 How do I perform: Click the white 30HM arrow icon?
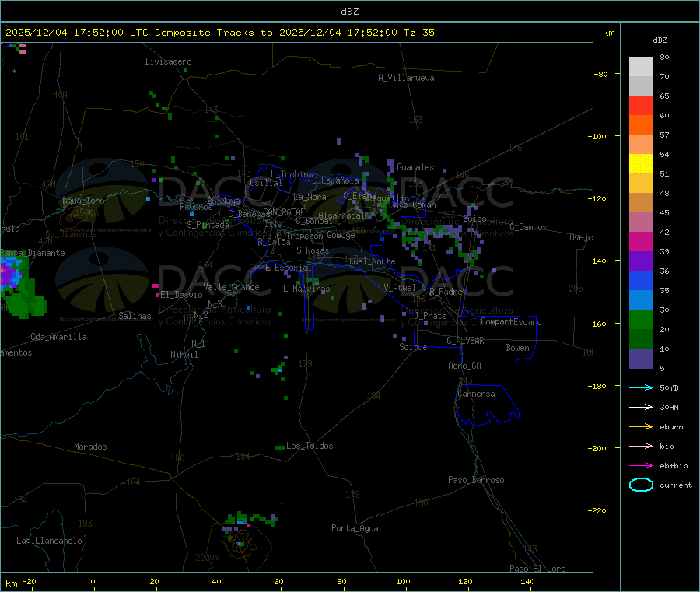pos(641,407)
